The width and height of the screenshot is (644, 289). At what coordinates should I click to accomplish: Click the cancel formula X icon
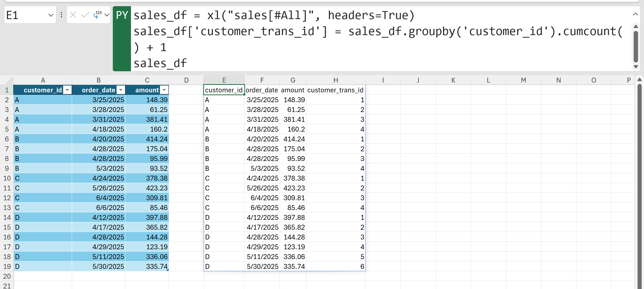[73, 15]
